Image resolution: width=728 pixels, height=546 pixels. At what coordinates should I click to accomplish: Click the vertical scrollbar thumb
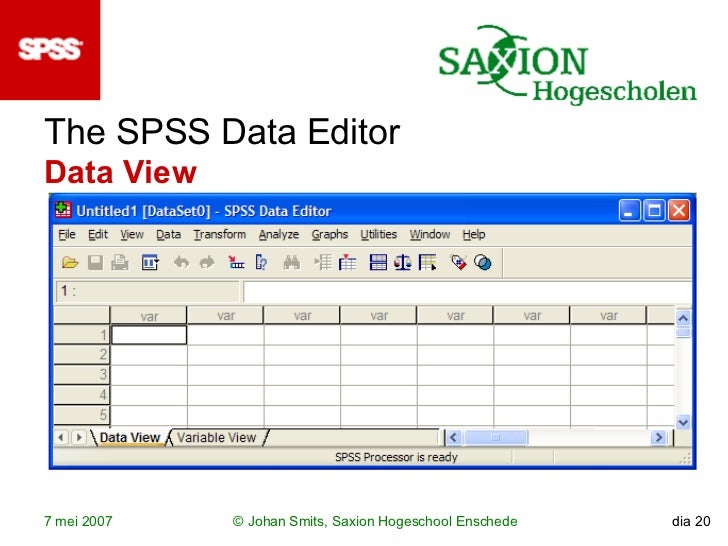point(683,332)
